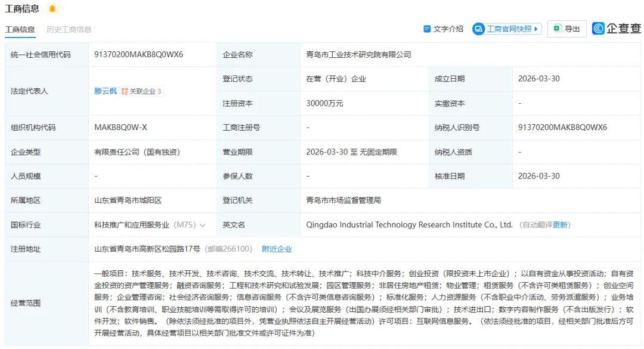Open 关联企业 3 related companies
The width and height of the screenshot is (644, 349).
click(142, 91)
